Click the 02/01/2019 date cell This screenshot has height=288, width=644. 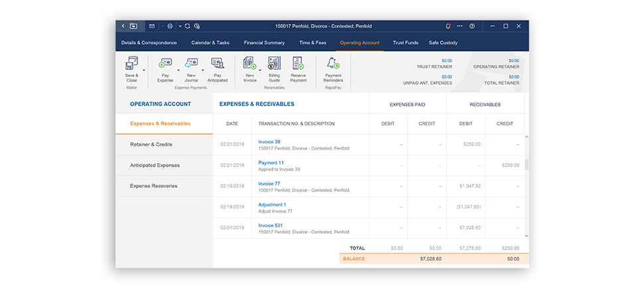click(232, 228)
